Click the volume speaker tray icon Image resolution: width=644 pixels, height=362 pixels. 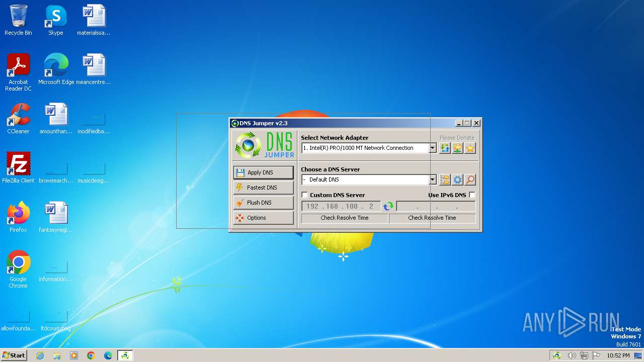pyautogui.click(x=572, y=355)
